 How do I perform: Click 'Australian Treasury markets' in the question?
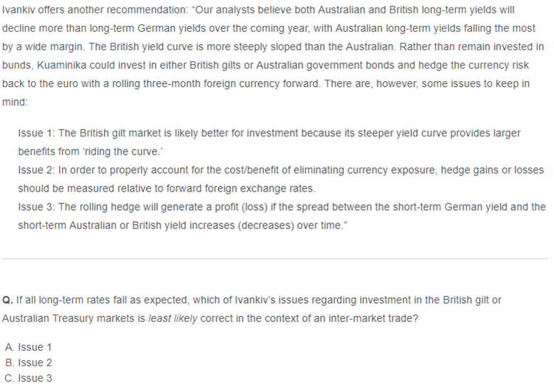coord(65,318)
